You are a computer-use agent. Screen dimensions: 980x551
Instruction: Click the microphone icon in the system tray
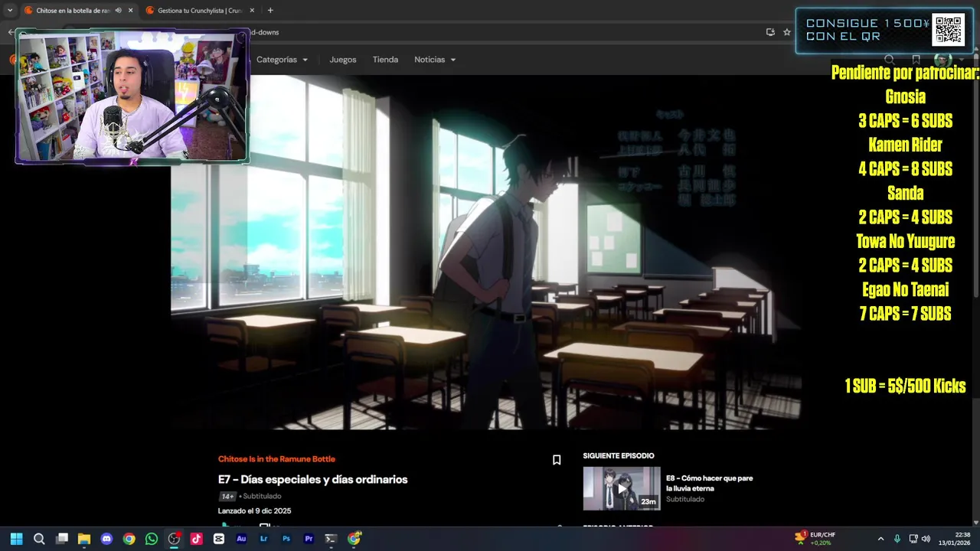click(897, 539)
